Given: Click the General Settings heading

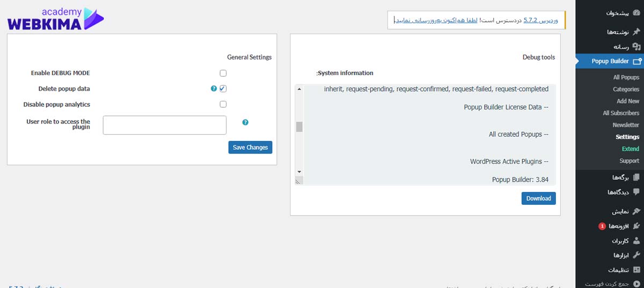Looking at the screenshot, I should 249,57.
